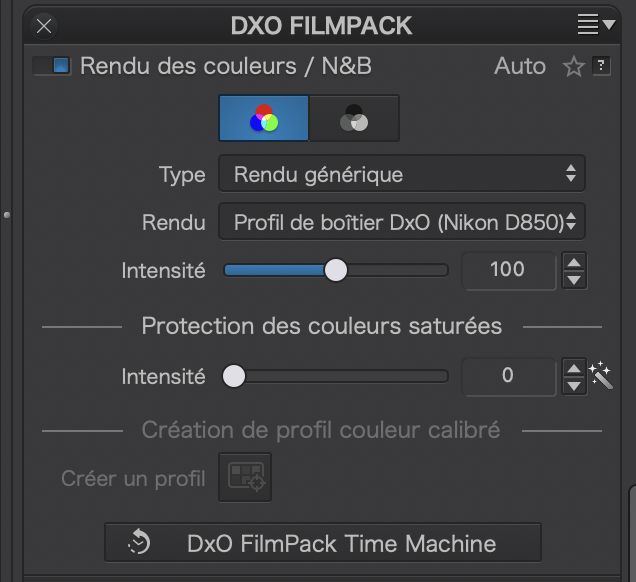Open DxO FilmPack Time Machine
This screenshot has height=582, width=636.
[323, 543]
